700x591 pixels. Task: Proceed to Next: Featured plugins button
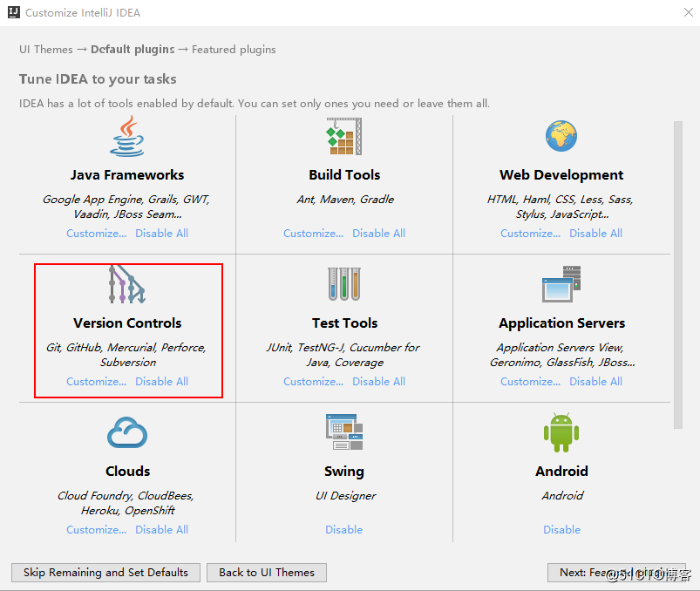(x=616, y=572)
